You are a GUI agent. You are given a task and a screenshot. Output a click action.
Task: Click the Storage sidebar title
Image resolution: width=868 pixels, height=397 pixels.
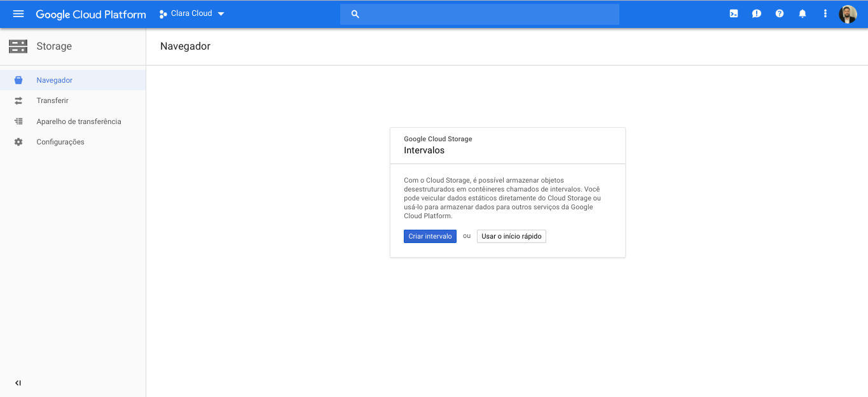coord(54,46)
